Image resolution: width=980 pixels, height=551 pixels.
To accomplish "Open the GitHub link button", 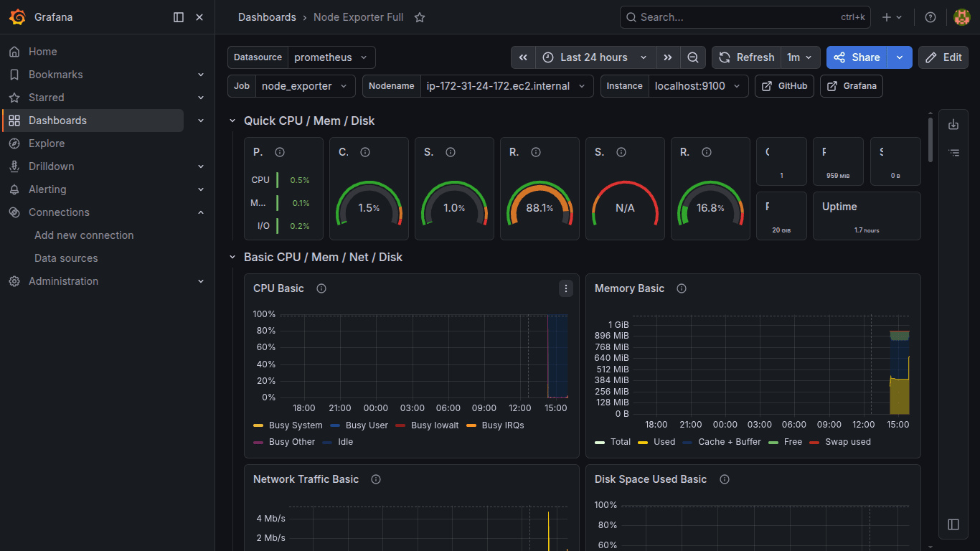I will point(785,86).
